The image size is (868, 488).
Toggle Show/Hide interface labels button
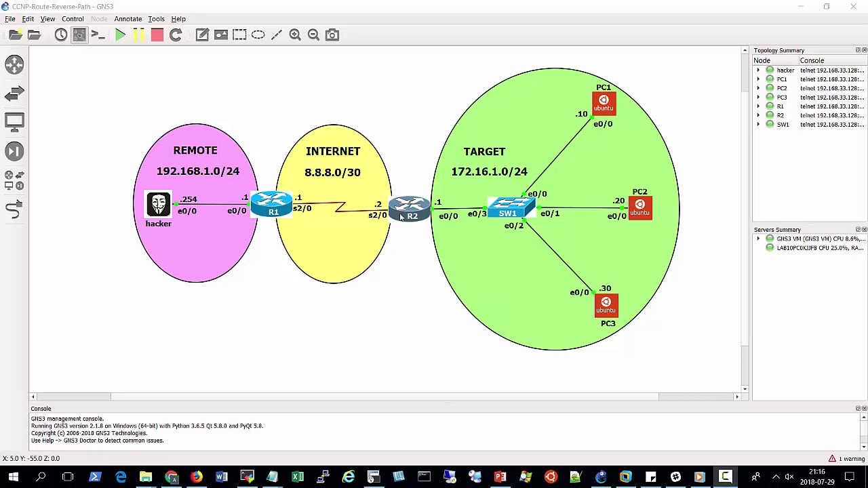click(79, 35)
